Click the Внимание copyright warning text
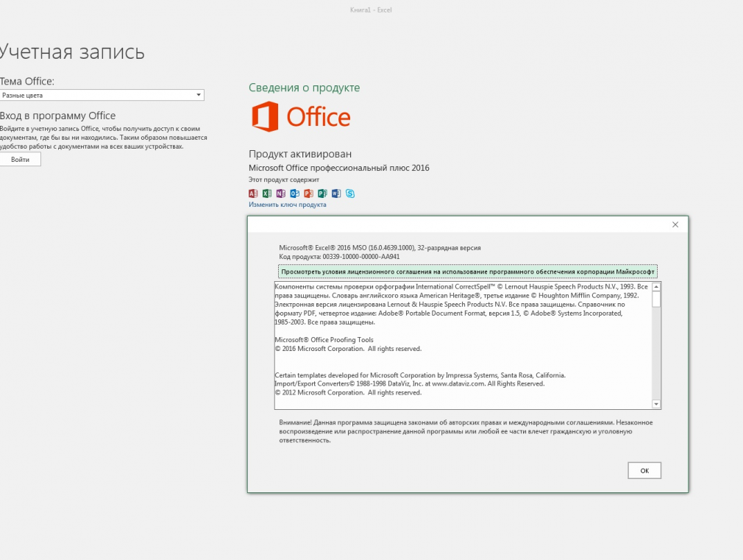This screenshot has width=743, height=560. 466,431
